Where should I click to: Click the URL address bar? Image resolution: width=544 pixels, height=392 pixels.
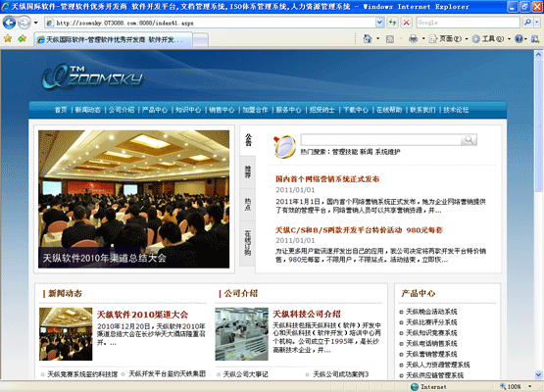(x=210, y=23)
